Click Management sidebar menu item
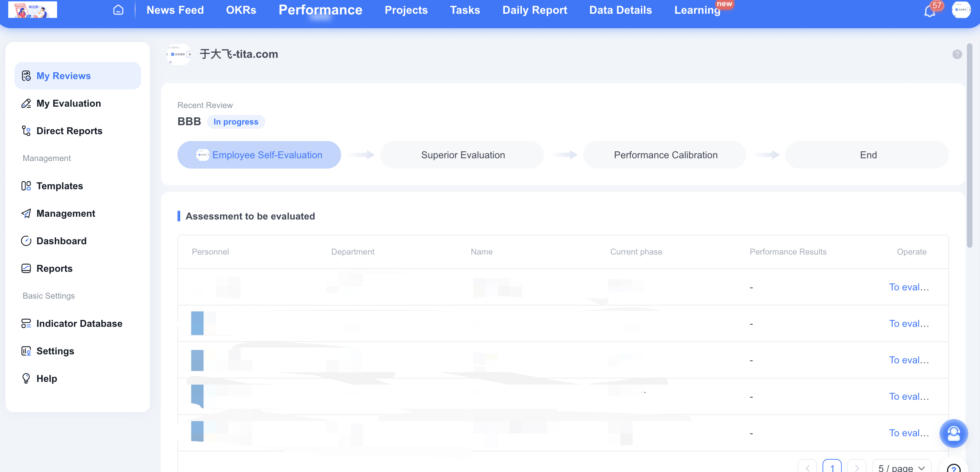The height and width of the screenshot is (472, 980). pos(66,213)
